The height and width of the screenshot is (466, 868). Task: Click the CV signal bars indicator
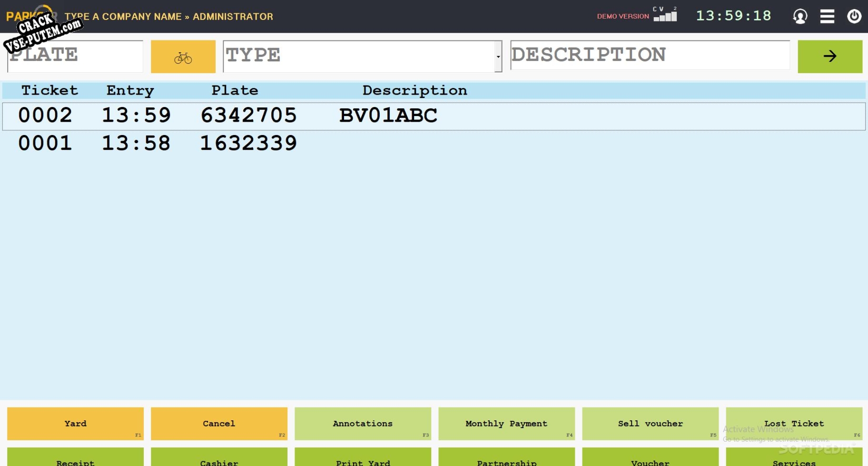(x=665, y=15)
